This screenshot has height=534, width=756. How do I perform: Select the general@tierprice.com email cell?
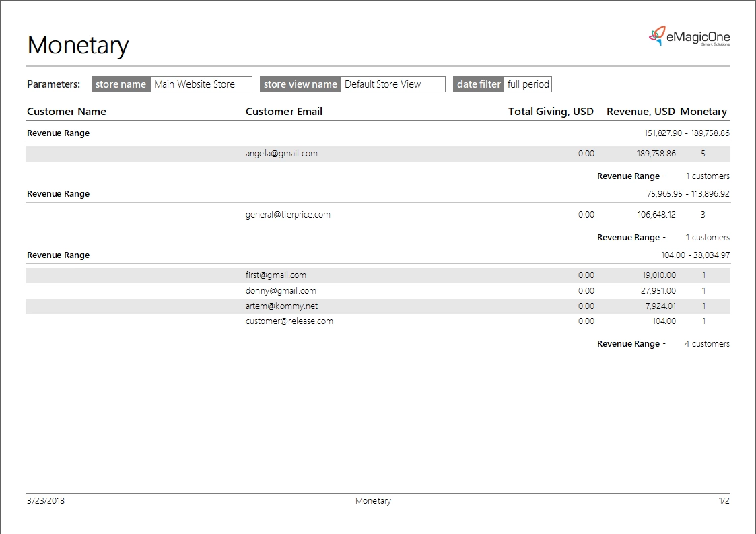[x=288, y=215]
